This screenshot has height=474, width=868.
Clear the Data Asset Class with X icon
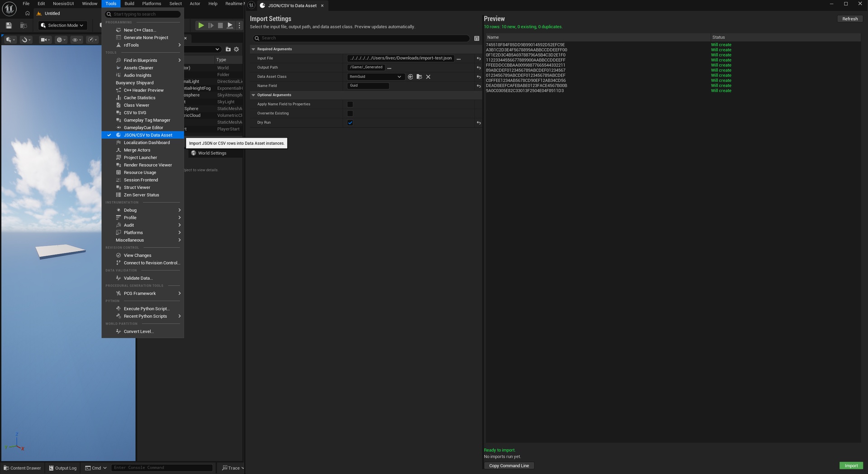[x=428, y=77]
